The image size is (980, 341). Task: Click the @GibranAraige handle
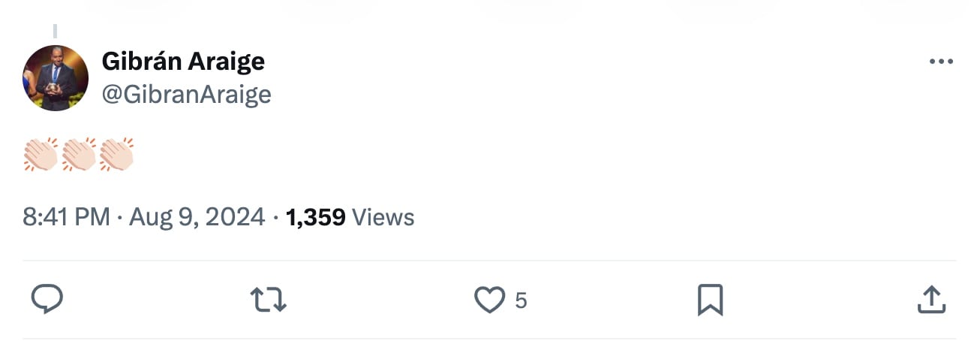point(186,95)
